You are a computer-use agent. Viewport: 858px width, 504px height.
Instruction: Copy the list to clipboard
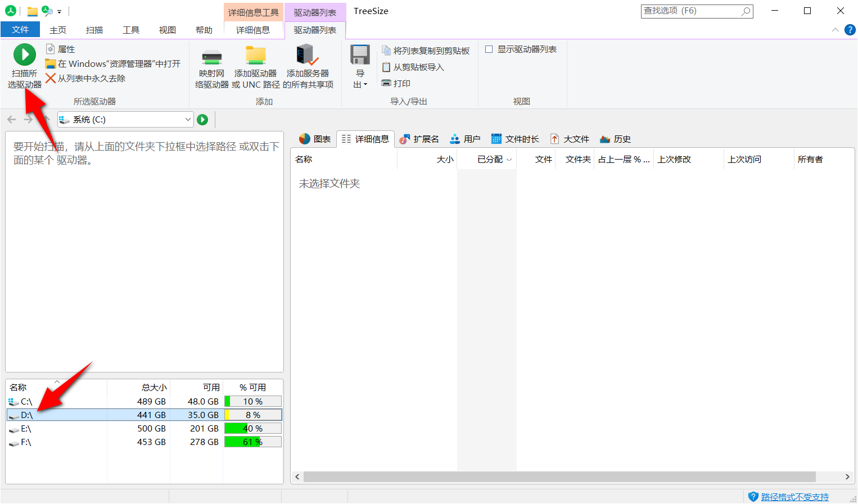pyautogui.click(x=426, y=50)
